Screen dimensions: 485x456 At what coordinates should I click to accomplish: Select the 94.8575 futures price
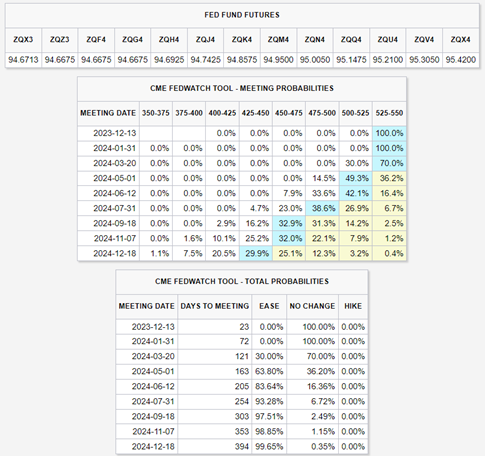(242, 60)
